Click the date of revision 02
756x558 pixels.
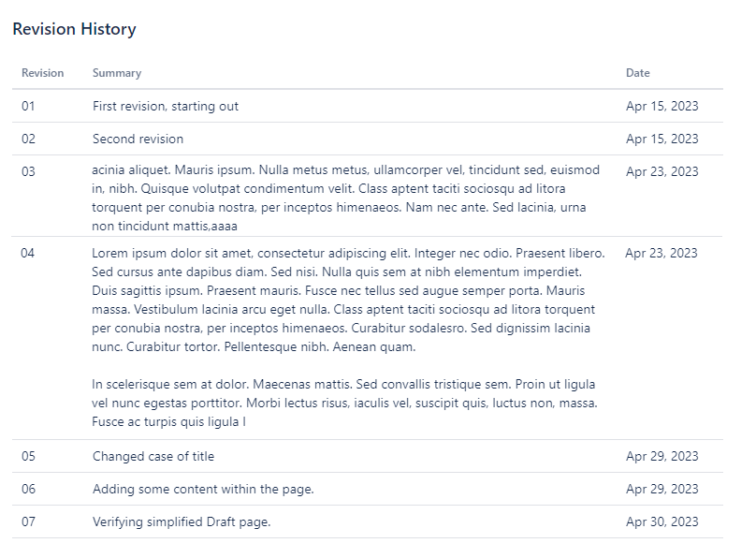tap(661, 139)
